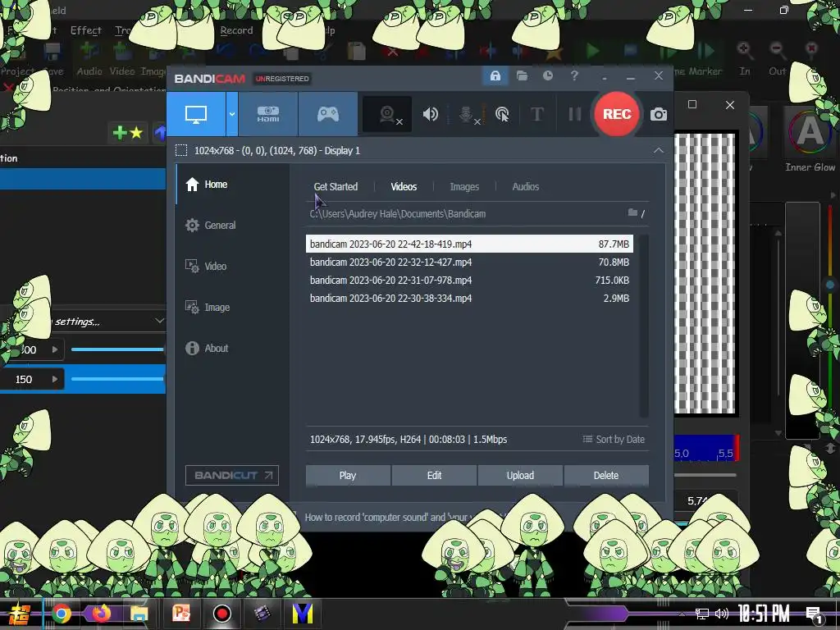Image resolution: width=840 pixels, height=630 pixels.
Task: Select bandicam 2023-06-20 22-32-12-427.mp4
Action: 469,262
